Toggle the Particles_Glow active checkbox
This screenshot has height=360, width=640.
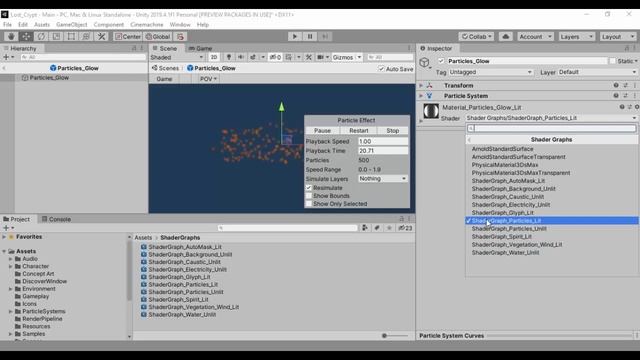tap(441, 61)
